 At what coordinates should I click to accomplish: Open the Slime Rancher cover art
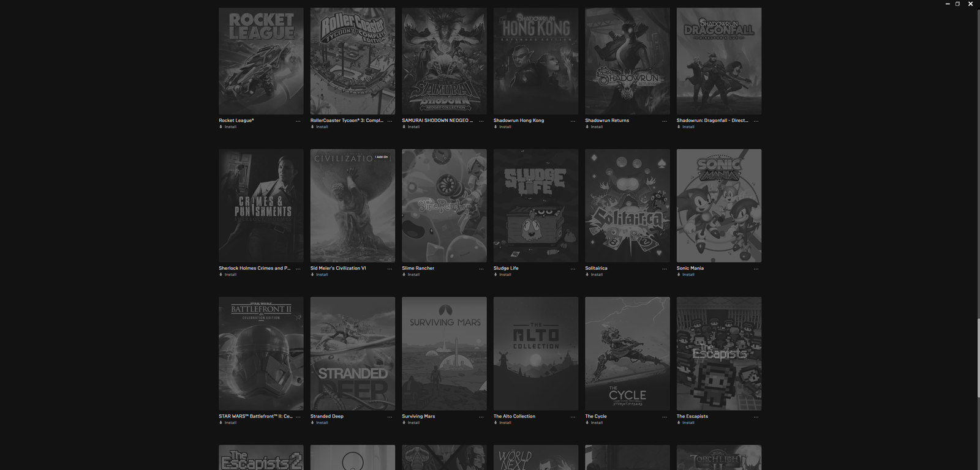(x=444, y=206)
